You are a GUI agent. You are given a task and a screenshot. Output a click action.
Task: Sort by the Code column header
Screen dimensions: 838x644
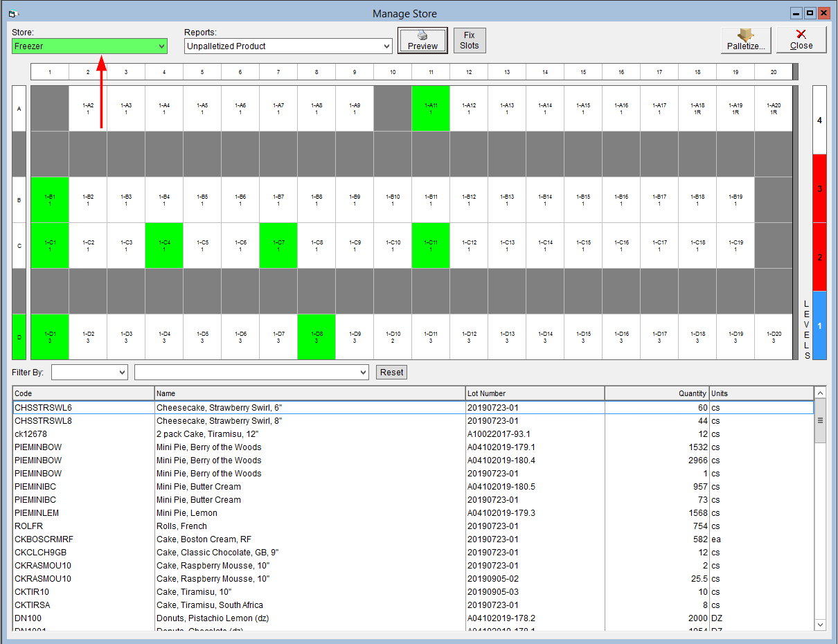[x=84, y=393]
